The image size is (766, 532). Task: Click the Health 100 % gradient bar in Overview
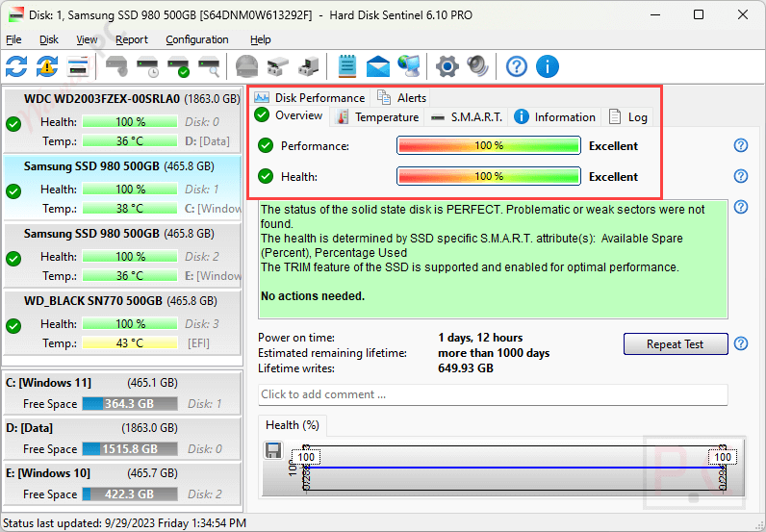pos(489,176)
